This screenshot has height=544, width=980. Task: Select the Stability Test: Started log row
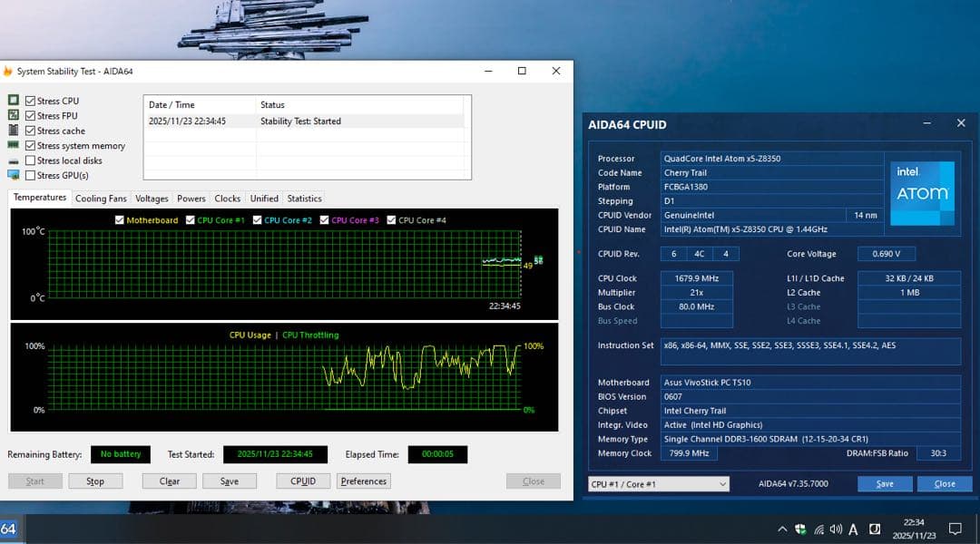pyautogui.click(x=304, y=121)
